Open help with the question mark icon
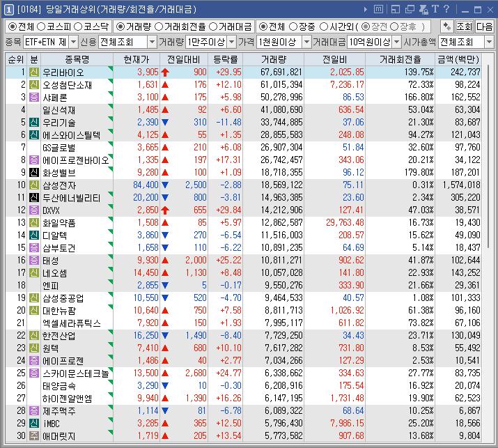This screenshot has height=448, width=498. coord(446,9)
